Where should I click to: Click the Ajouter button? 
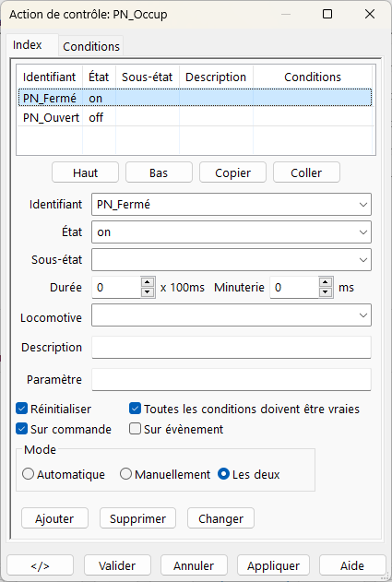click(x=55, y=518)
